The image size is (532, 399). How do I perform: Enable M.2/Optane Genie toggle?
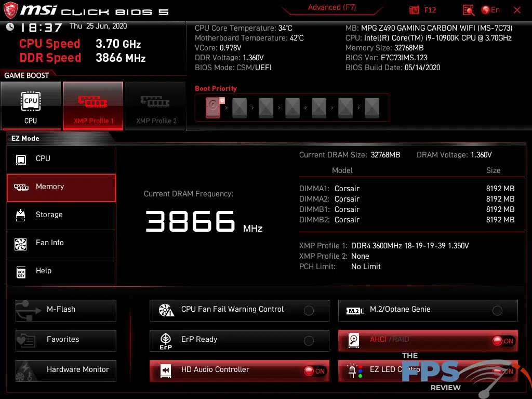(497, 311)
